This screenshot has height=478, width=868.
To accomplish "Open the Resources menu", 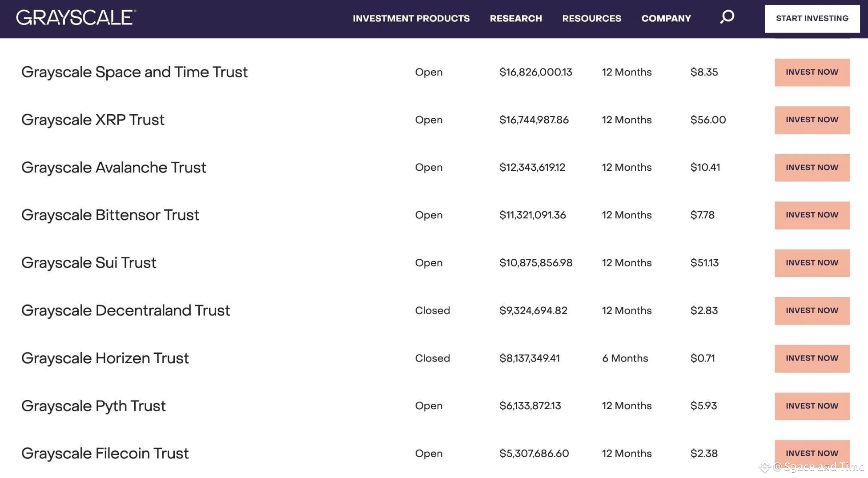I will click(x=591, y=18).
